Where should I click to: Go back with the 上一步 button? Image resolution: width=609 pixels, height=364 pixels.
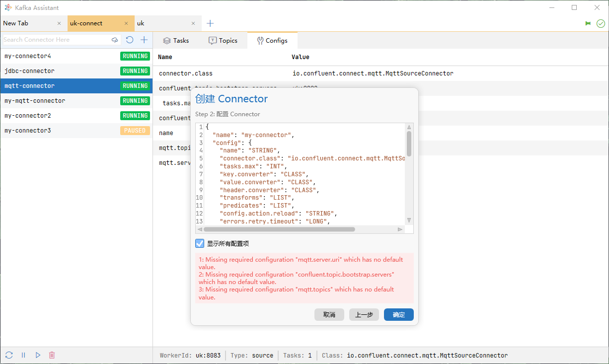pos(364,314)
